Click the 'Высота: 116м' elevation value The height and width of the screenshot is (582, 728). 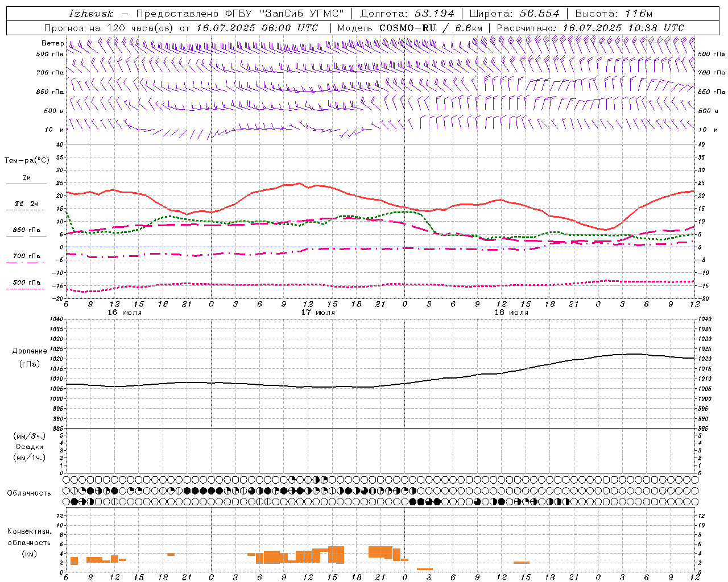pyautogui.click(x=614, y=14)
